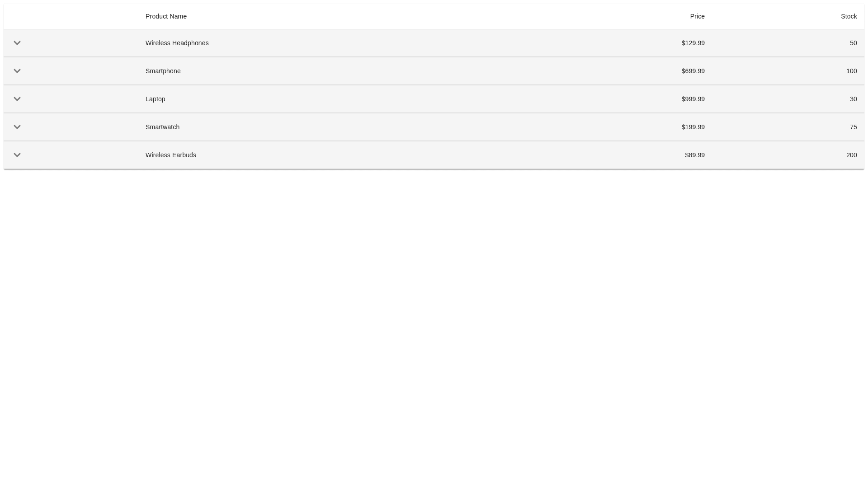868x488 pixels.
Task: Click the chevron icon beside Laptop
Action: 17,99
